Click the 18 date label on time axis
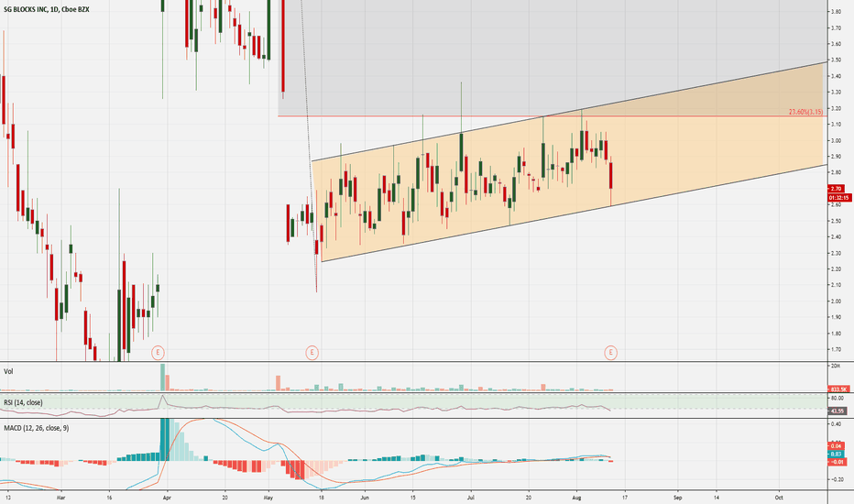 (322, 498)
